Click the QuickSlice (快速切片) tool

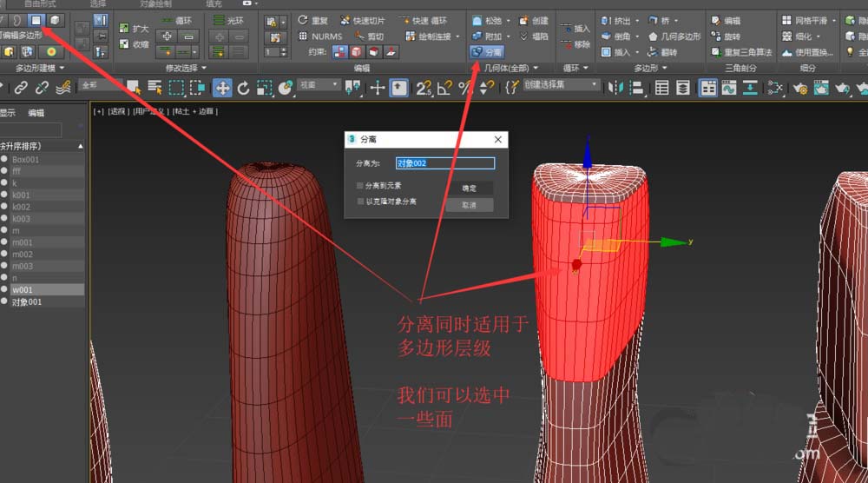pyautogui.click(x=363, y=21)
